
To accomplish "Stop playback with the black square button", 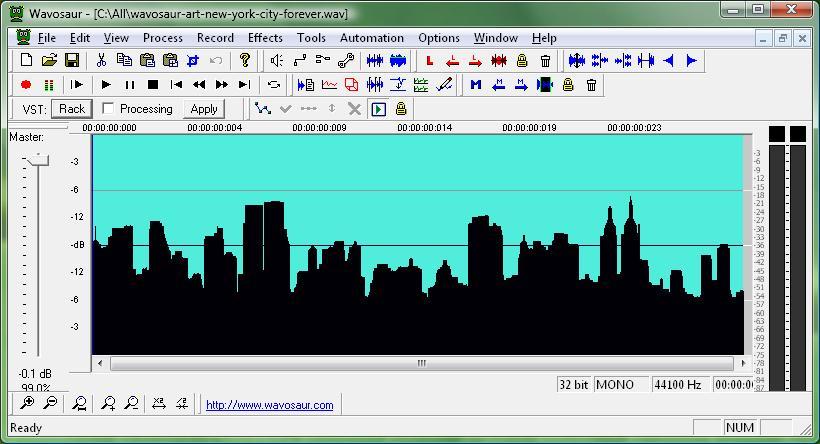I will 153,85.
